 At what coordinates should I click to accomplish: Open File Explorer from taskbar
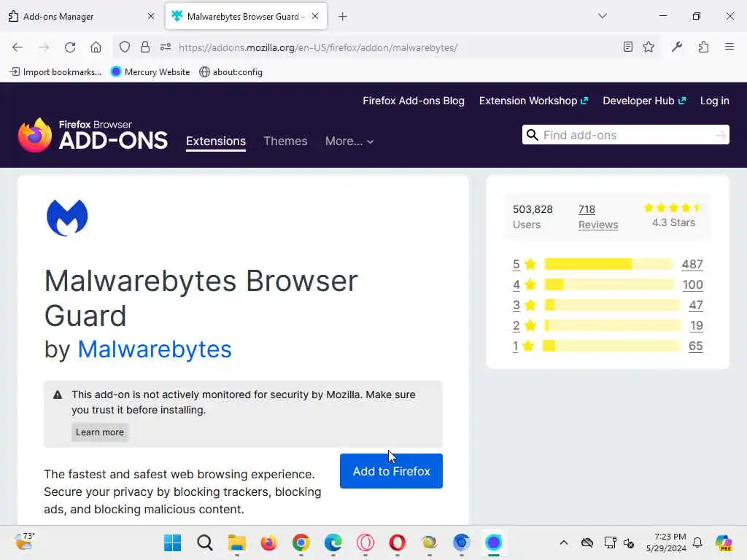click(x=237, y=542)
